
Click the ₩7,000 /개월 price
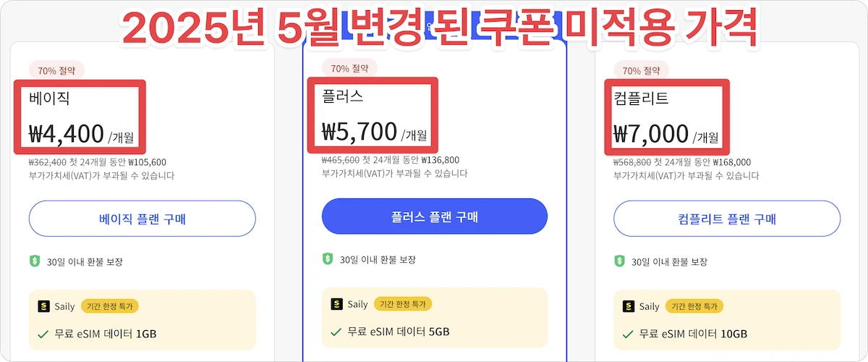coord(666,133)
